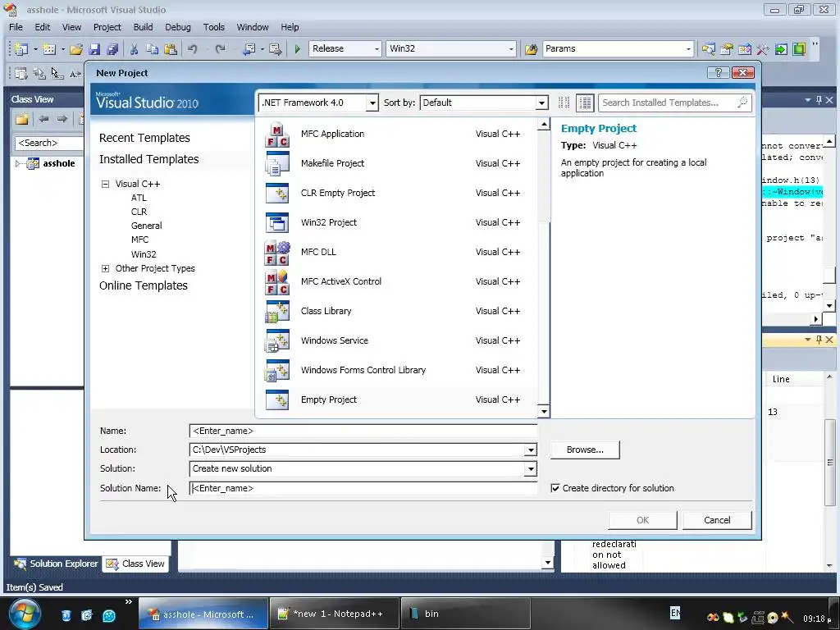Collapse the Visual C++ tree node

pos(105,184)
